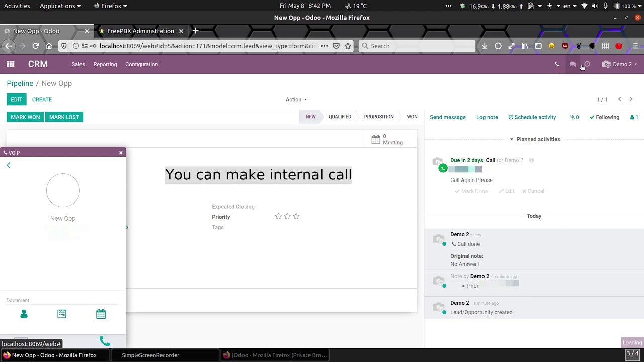Open the en keyboard layout dropdown

[569, 6]
